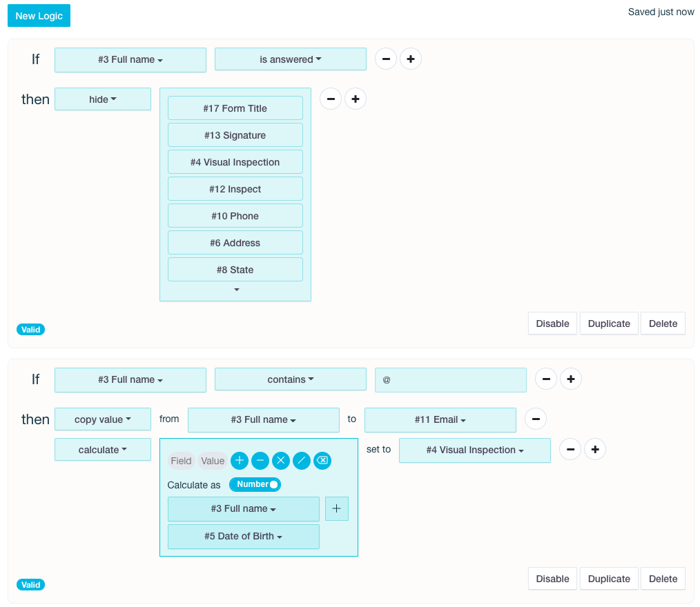Select the Value pill in calculator
This screenshot has height=607, width=700.
213,461
